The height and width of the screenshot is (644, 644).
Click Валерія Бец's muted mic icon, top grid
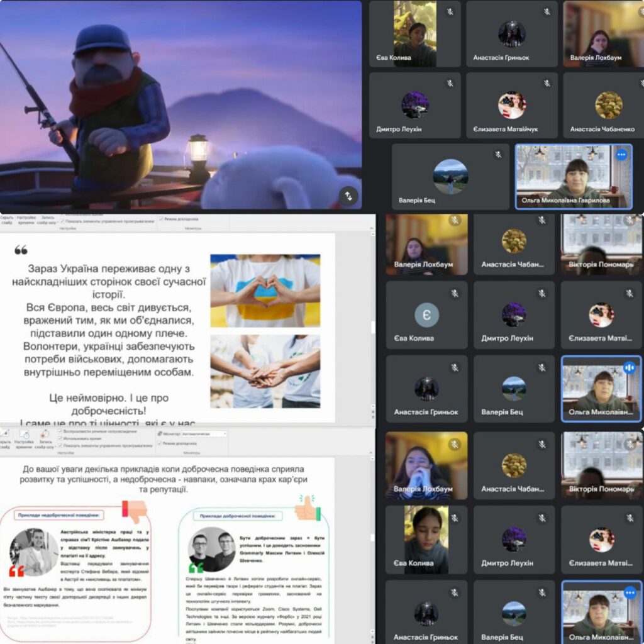pyautogui.click(x=498, y=155)
